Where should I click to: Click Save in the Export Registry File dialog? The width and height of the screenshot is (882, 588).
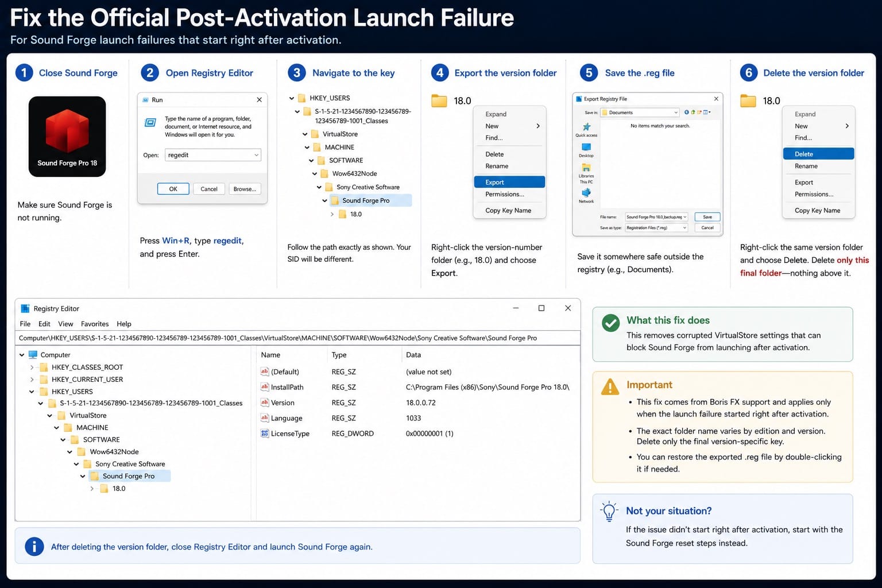click(707, 217)
